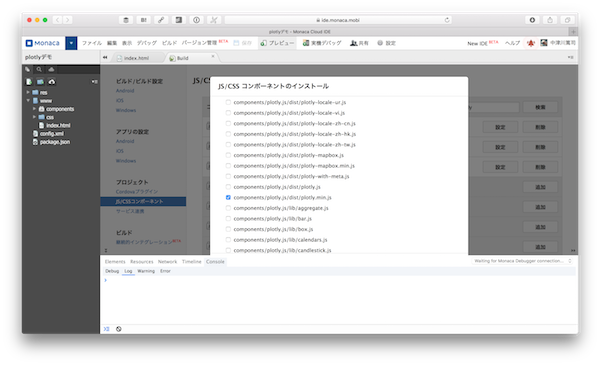Open the blue dropdown beside the Monaca logo
The width and height of the screenshot is (600, 365).
pos(71,43)
